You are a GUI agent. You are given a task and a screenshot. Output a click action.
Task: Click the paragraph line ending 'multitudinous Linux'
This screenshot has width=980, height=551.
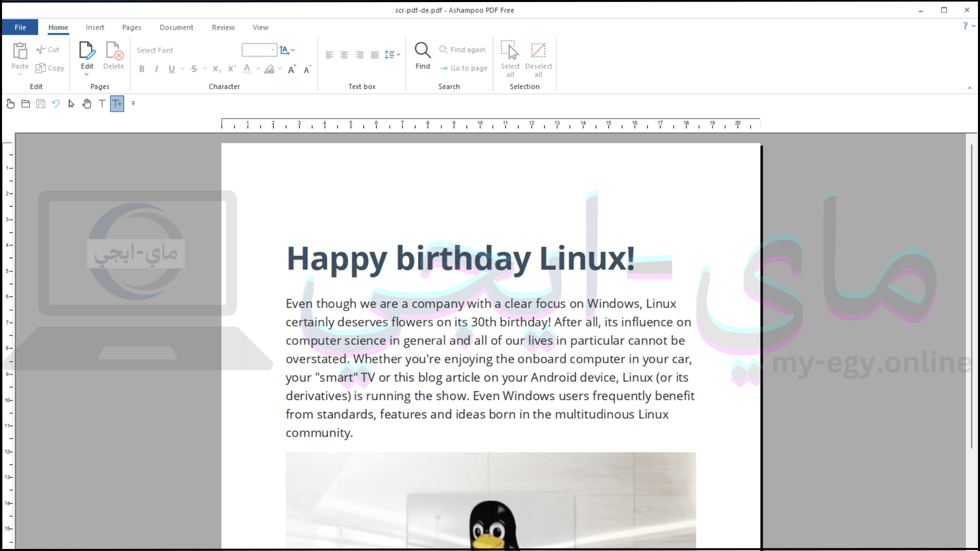477,414
